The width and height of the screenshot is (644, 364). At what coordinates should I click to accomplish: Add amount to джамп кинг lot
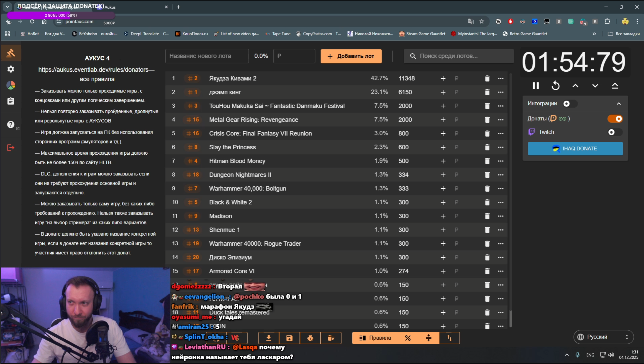443,92
